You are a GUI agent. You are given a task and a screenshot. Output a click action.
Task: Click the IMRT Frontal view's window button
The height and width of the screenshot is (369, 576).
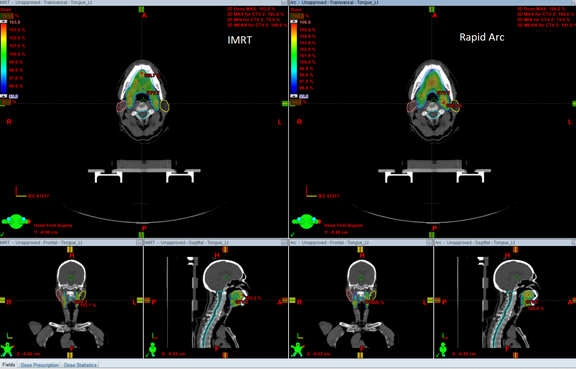pos(138,243)
